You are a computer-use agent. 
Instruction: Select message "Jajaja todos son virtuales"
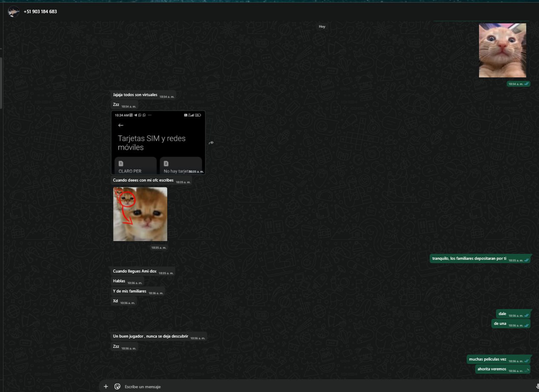[x=135, y=95]
